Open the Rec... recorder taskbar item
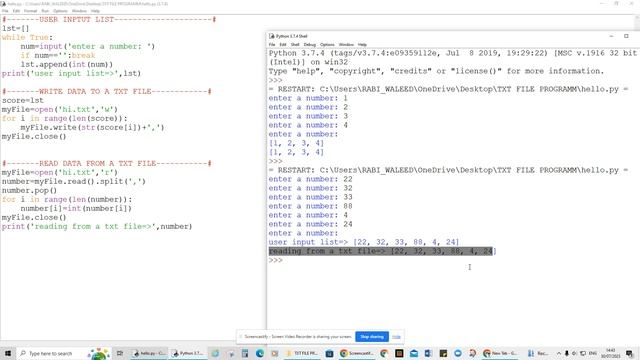 (x=538, y=353)
